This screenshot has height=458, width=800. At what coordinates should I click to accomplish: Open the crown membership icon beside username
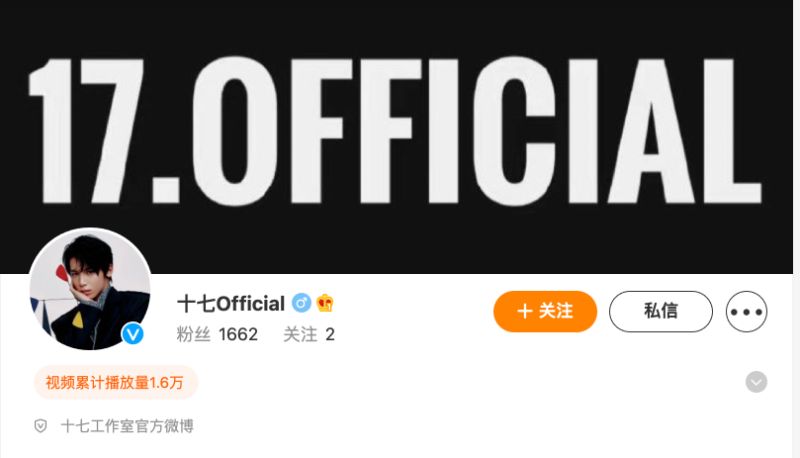click(325, 303)
